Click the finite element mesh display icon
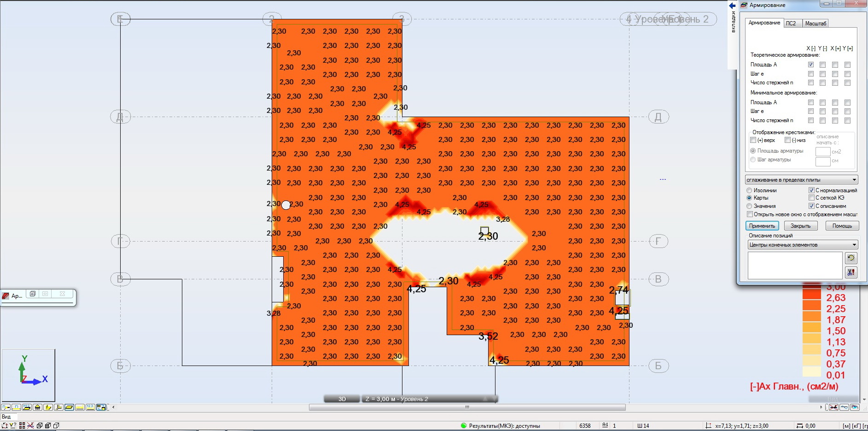 [x=101, y=407]
